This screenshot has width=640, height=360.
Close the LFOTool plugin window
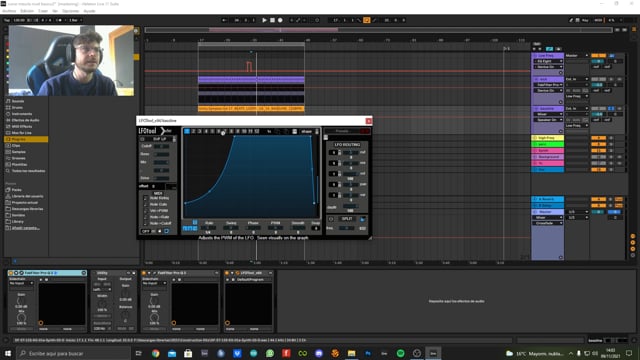(x=369, y=121)
